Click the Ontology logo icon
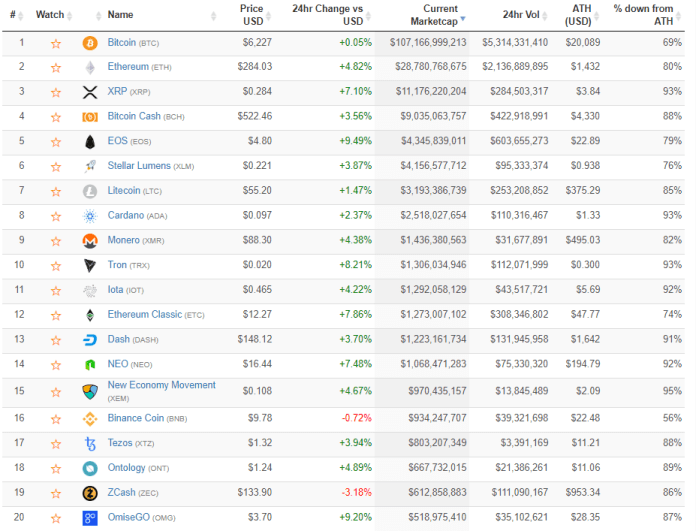696x531 pixels. pos(90,468)
